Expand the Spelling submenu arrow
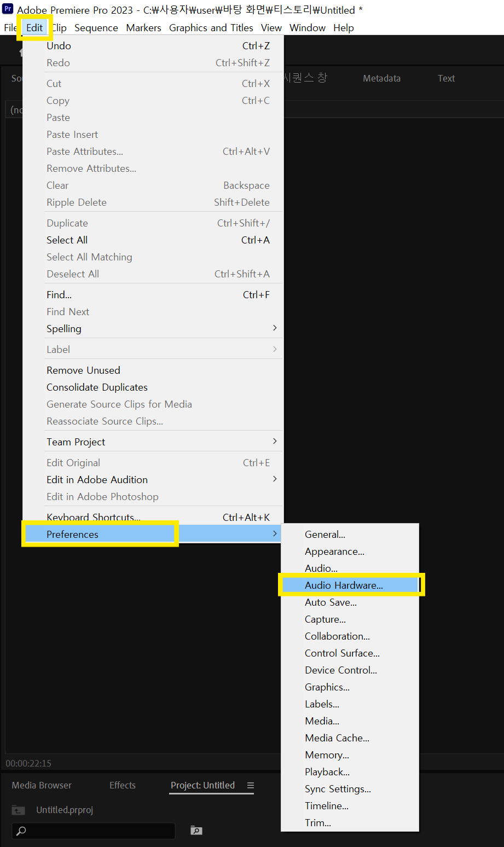The height and width of the screenshot is (847, 504). tap(275, 328)
